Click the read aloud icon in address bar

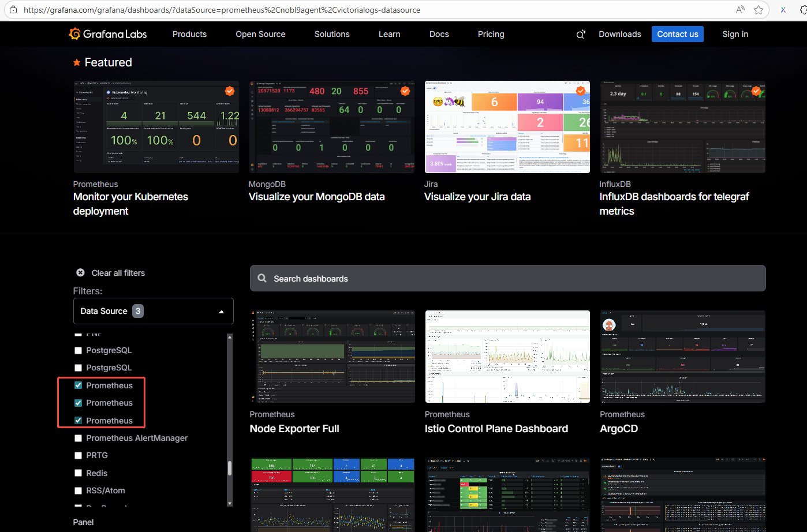[x=740, y=10]
